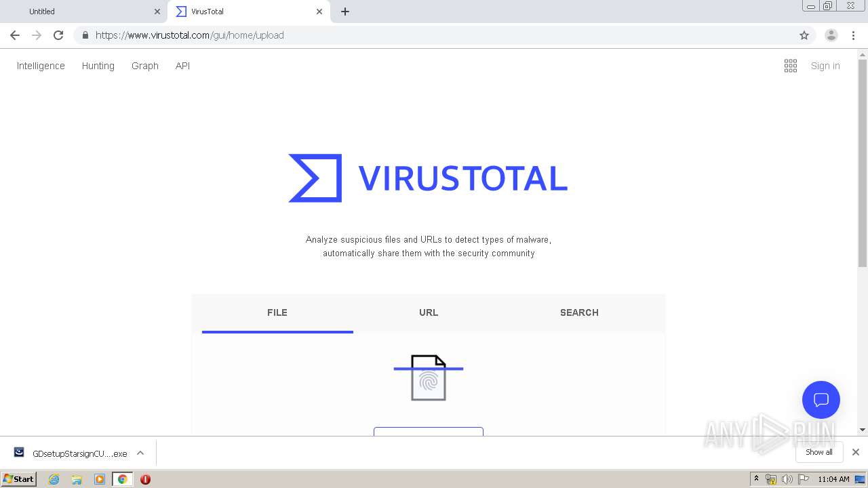This screenshot has width=868, height=488.
Task: Launch Internet Explorer from taskbar
Action: point(54,479)
